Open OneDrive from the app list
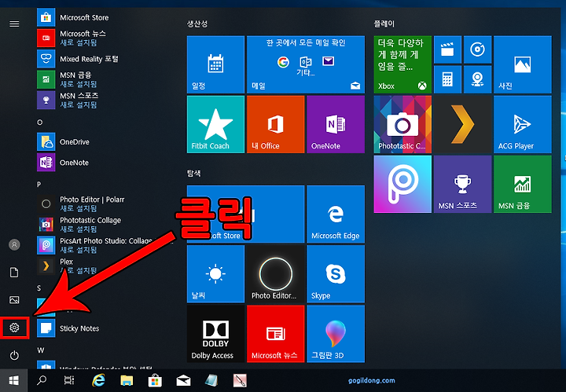The height and width of the screenshot is (392, 566). (x=105, y=141)
